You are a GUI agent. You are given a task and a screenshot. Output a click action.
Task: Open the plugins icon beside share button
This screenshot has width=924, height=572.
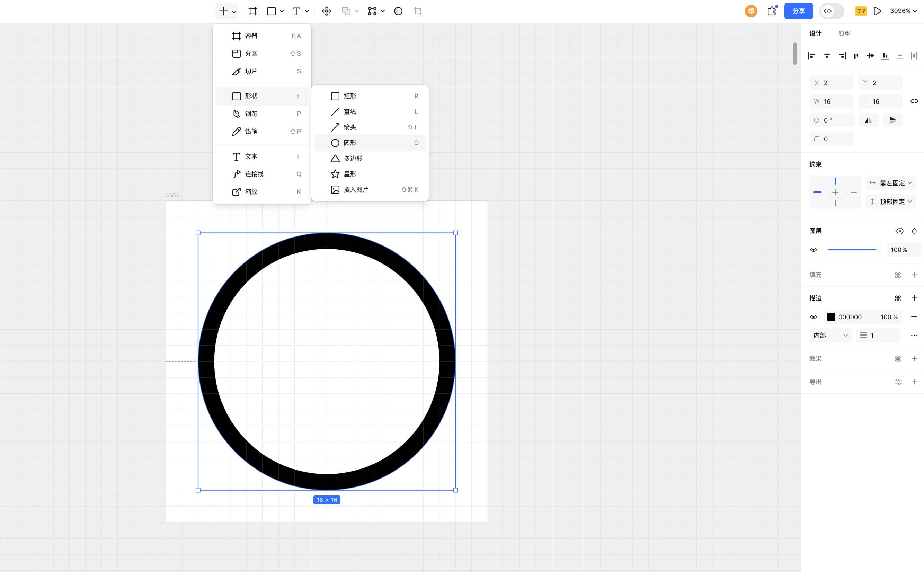(772, 11)
